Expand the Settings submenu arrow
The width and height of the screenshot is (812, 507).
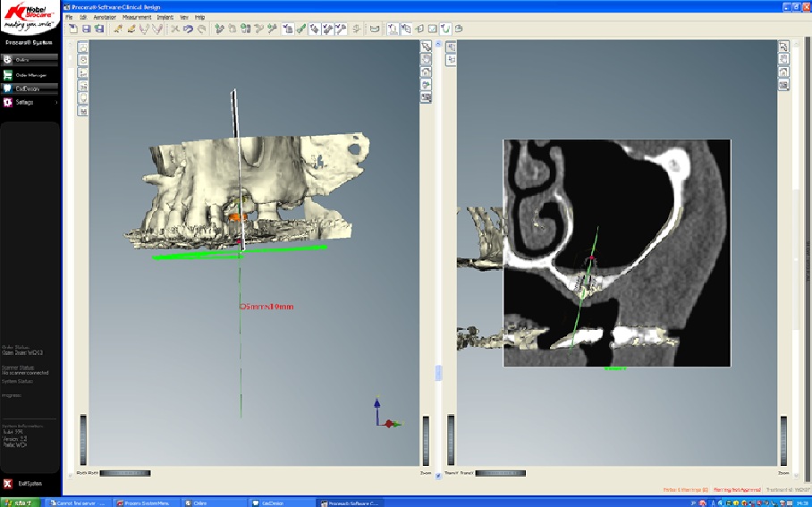tap(56, 103)
